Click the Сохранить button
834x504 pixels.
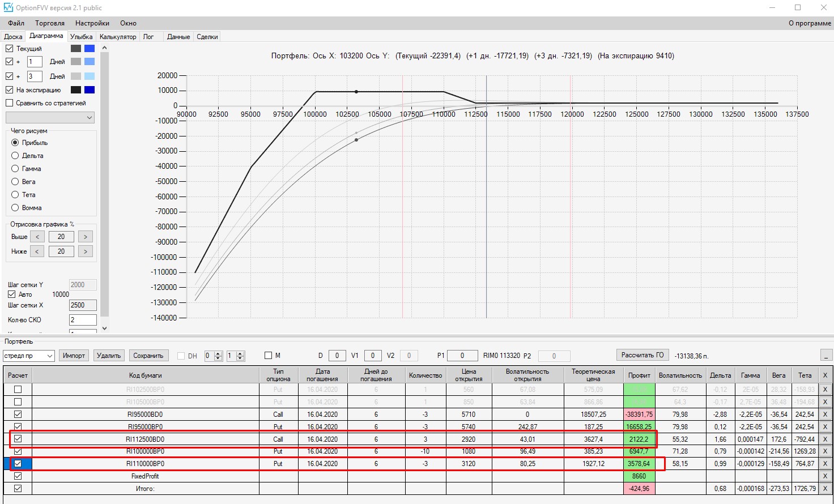(148, 356)
